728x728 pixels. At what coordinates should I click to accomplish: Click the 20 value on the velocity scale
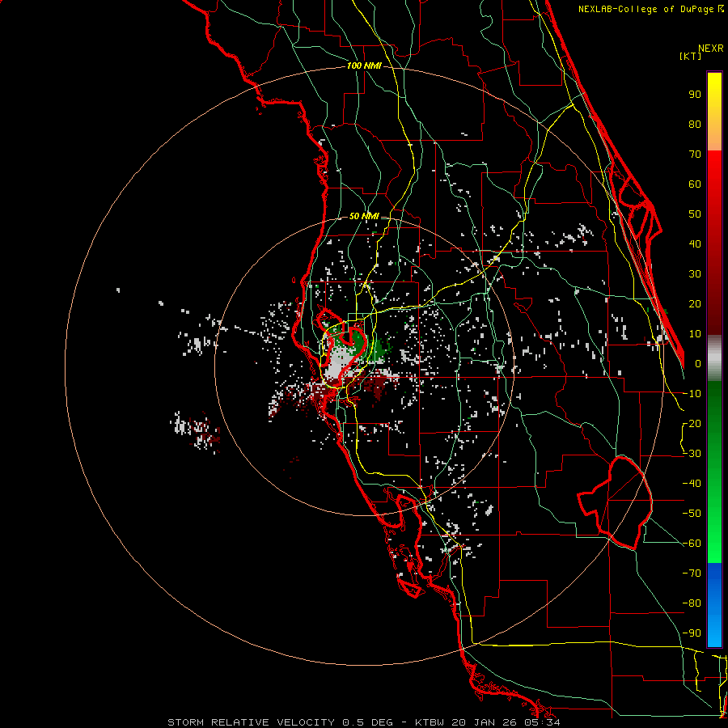(x=695, y=304)
